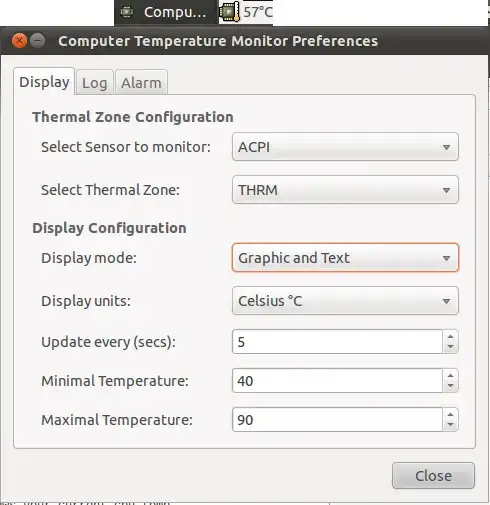This screenshot has width=490, height=505.
Task: Open the Alarm tab
Action: [x=141, y=83]
